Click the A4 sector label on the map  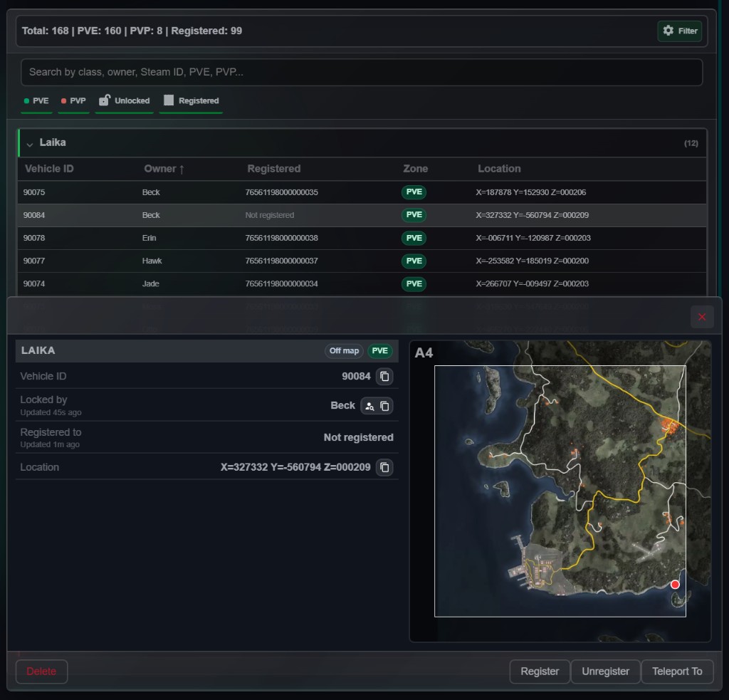pos(424,353)
